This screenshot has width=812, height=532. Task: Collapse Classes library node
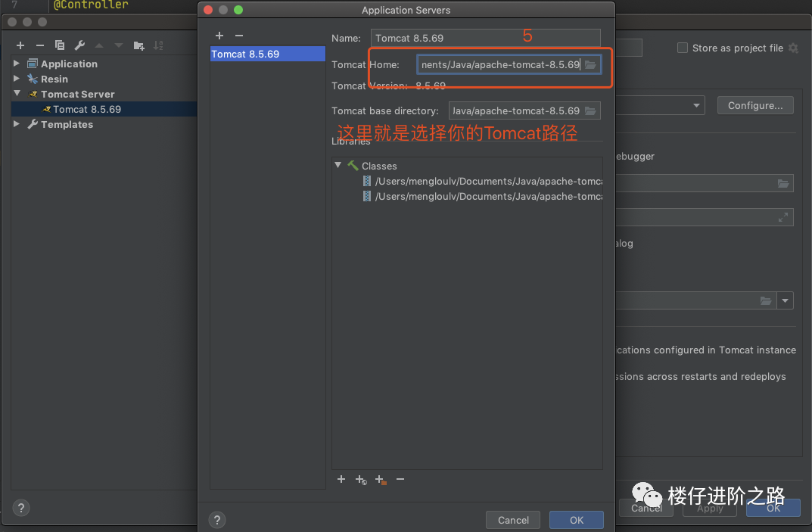click(x=338, y=165)
